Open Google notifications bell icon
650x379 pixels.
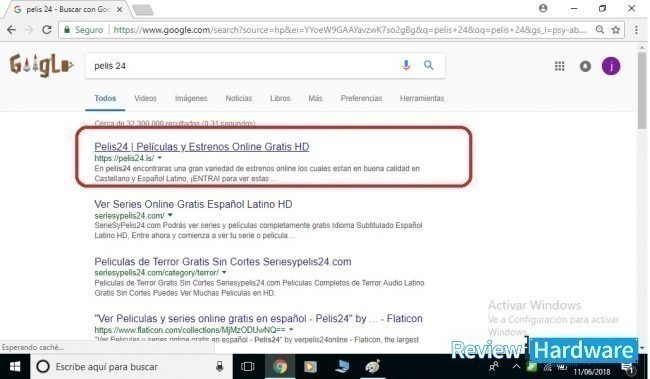(x=585, y=66)
